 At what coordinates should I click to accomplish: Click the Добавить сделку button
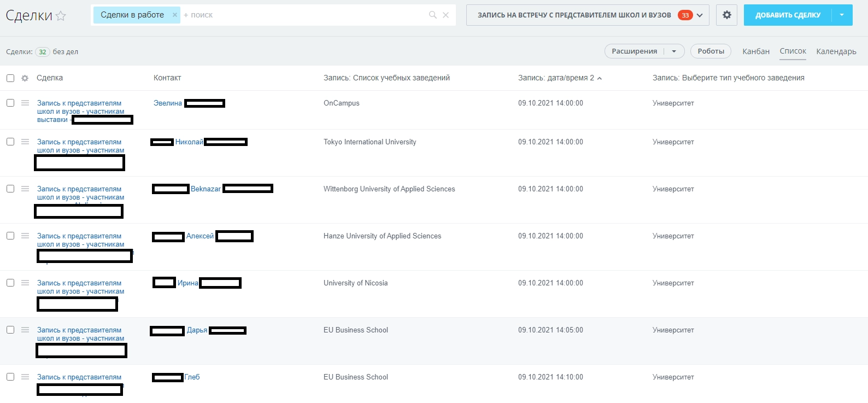[788, 15]
